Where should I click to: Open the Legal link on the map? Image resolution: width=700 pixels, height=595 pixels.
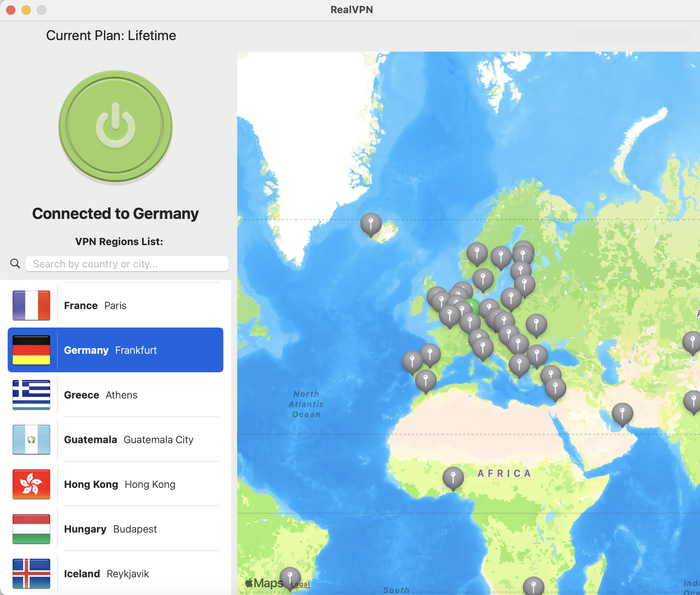pyautogui.click(x=300, y=584)
